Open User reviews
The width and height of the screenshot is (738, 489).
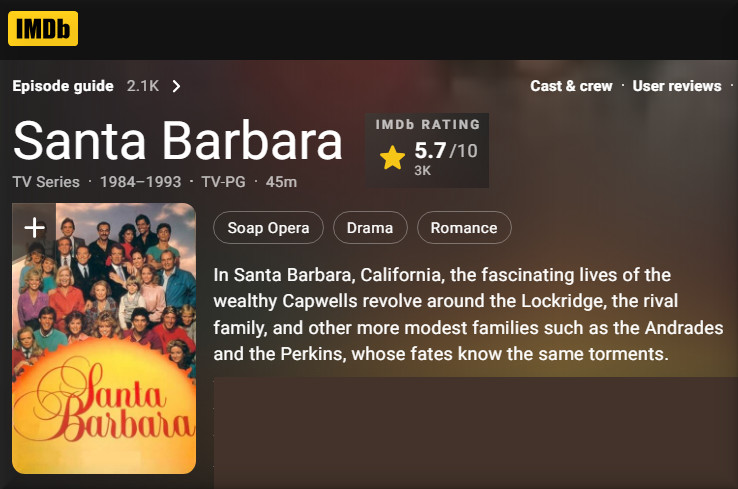[676, 86]
